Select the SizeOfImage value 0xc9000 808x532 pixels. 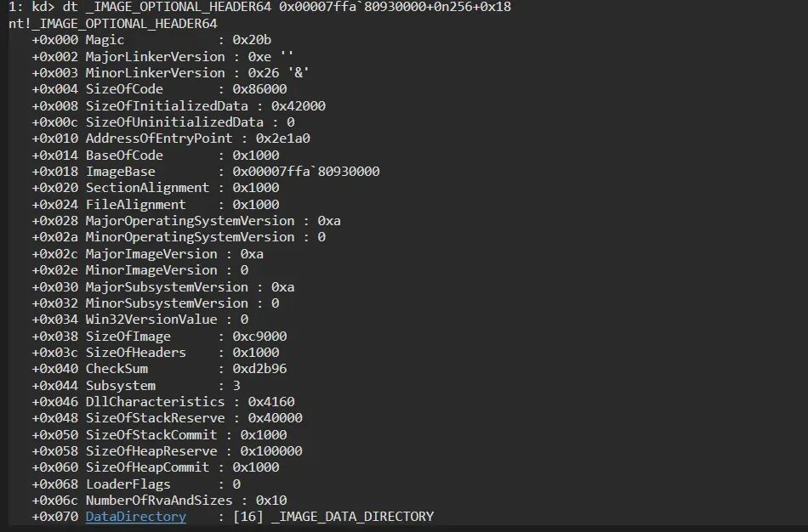259,337
